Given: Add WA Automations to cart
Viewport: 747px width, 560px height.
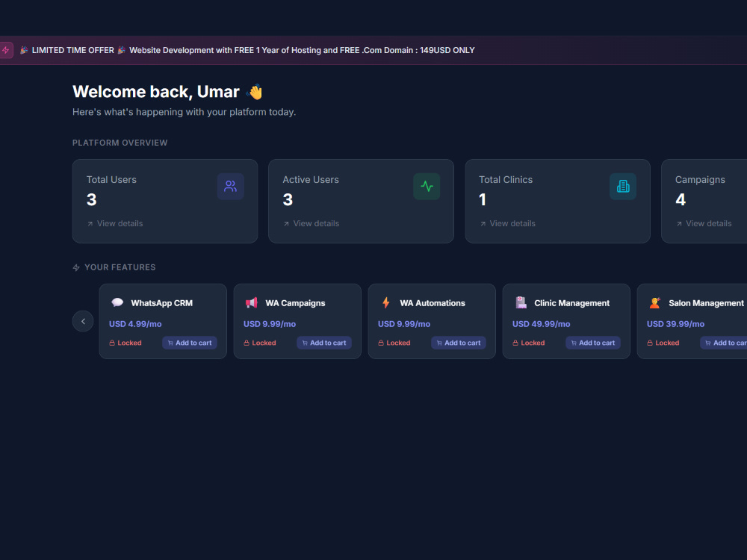Looking at the screenshot, I should (459, 343).
